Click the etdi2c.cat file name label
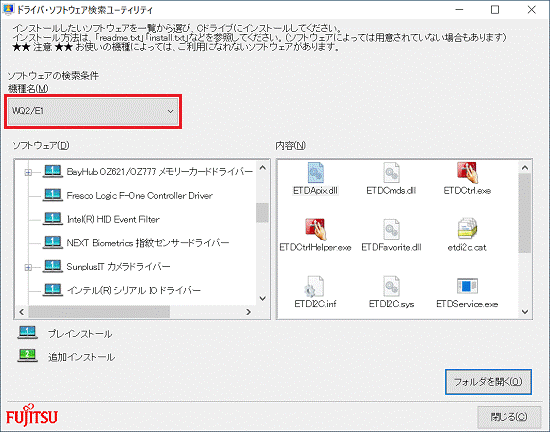 (x=467, y=248)
